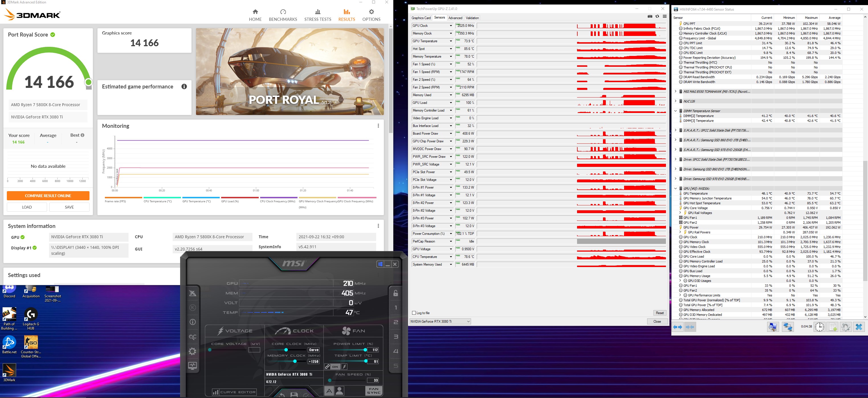Click Afterburner save profile floppy icon
The width and height of the screenshot is (868, 398).
294,394
